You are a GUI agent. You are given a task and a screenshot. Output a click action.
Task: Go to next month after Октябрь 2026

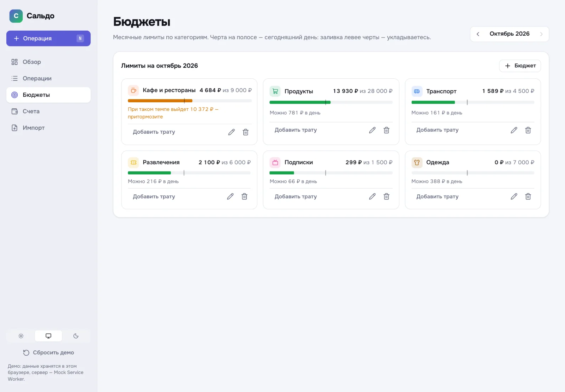point(541,34)
